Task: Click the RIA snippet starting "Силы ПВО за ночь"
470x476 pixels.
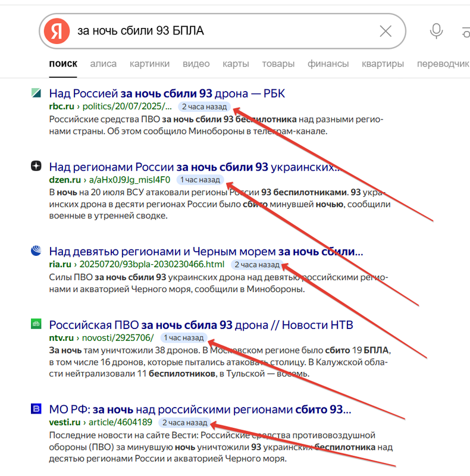Action: (218, 283)
